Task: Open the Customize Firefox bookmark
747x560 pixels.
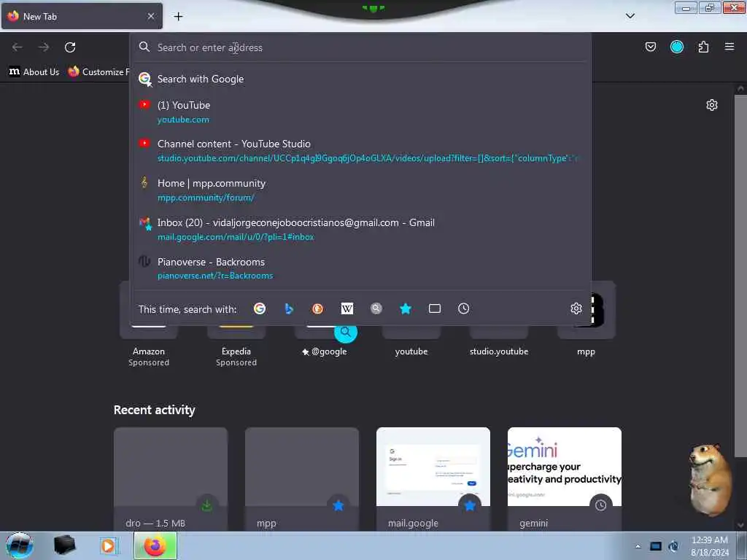Action: [x=98, y=72]
